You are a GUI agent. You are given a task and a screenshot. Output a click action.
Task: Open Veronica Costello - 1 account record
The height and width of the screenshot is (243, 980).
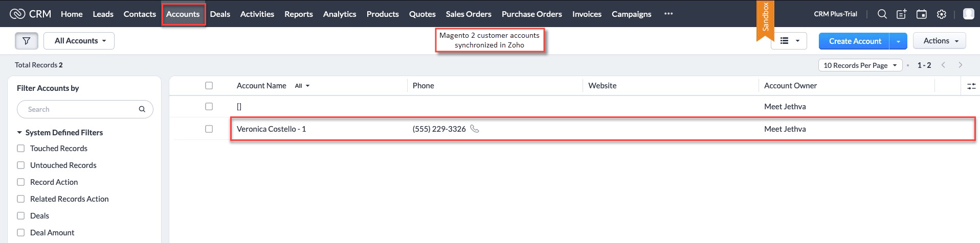pos(271,129)
